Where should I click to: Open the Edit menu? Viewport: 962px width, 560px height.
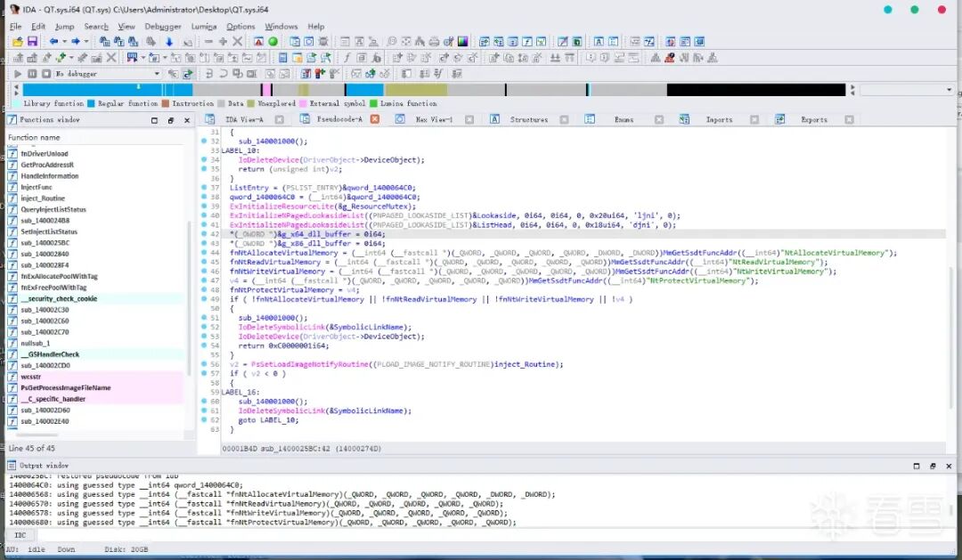point(38,27)
